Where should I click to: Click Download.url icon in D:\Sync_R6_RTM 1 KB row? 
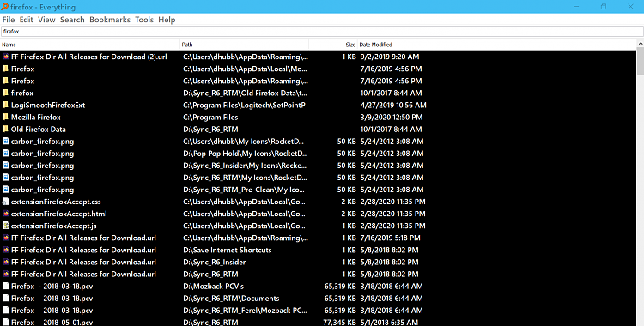6,274
